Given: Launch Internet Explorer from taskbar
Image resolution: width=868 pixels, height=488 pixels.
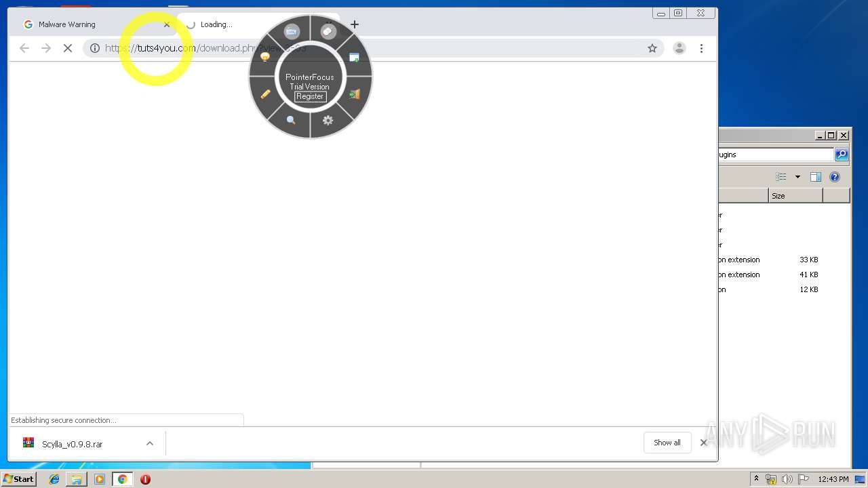Looking at the screenshot, I should (54, 479).
